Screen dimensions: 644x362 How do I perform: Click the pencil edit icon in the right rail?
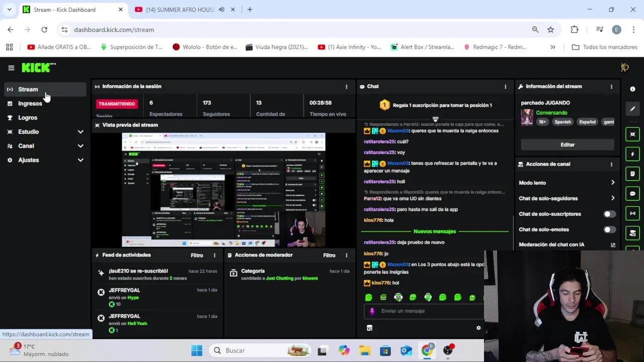click(x=632, y=109)
